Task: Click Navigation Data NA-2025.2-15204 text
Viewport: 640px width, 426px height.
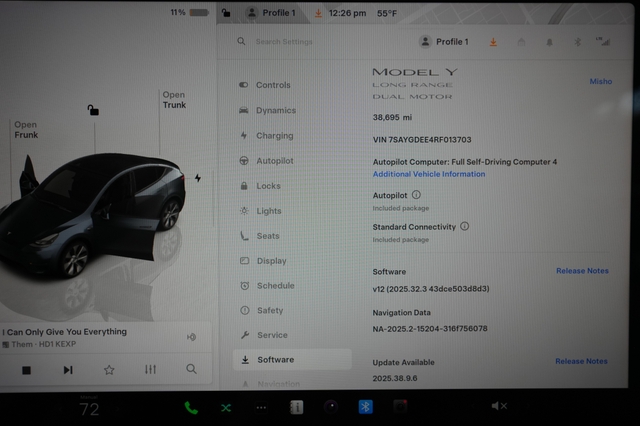Action: (430, 329)
